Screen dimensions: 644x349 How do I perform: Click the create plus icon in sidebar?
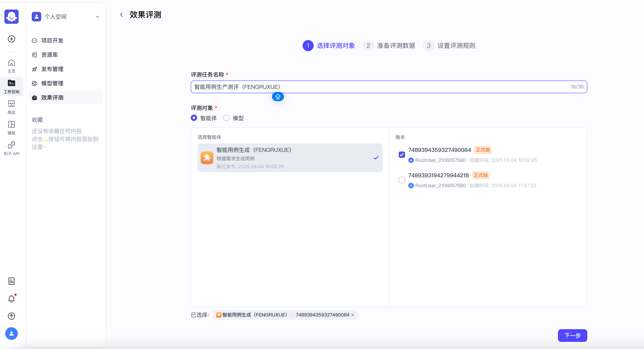[x=11, y=39]
